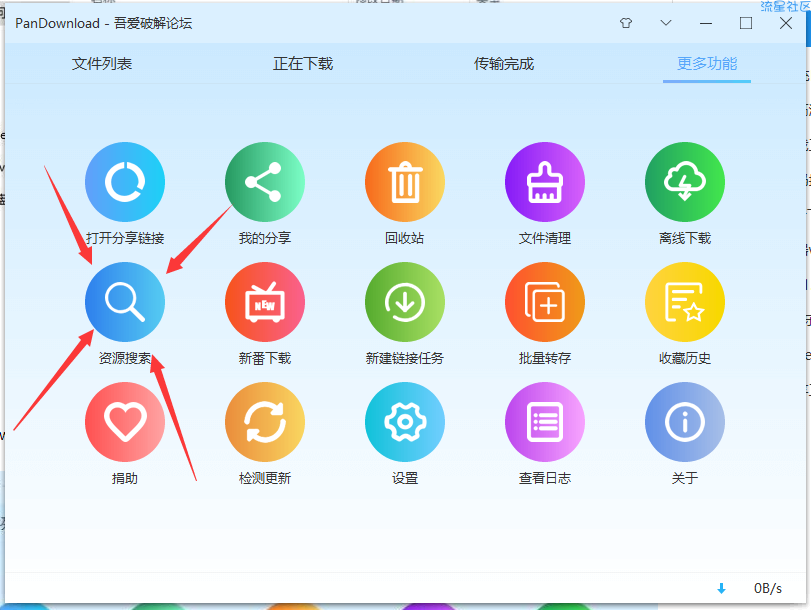Open 收藏历史 favorites history icon
Viewport: 811px width, 610px height.
pos(685,302)
